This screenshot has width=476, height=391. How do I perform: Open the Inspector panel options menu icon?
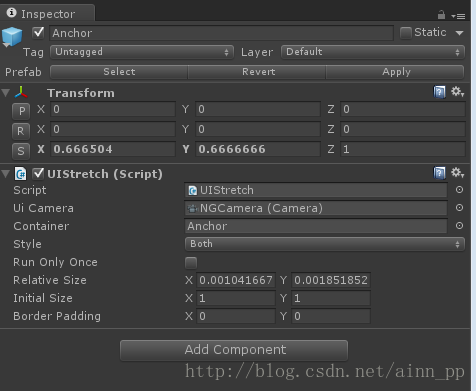458,16
